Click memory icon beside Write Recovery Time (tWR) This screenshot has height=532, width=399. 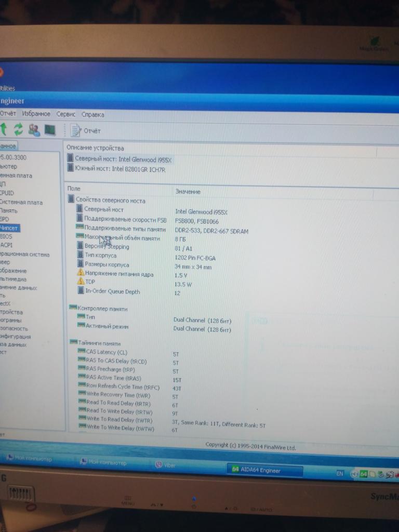click(82, 393)
